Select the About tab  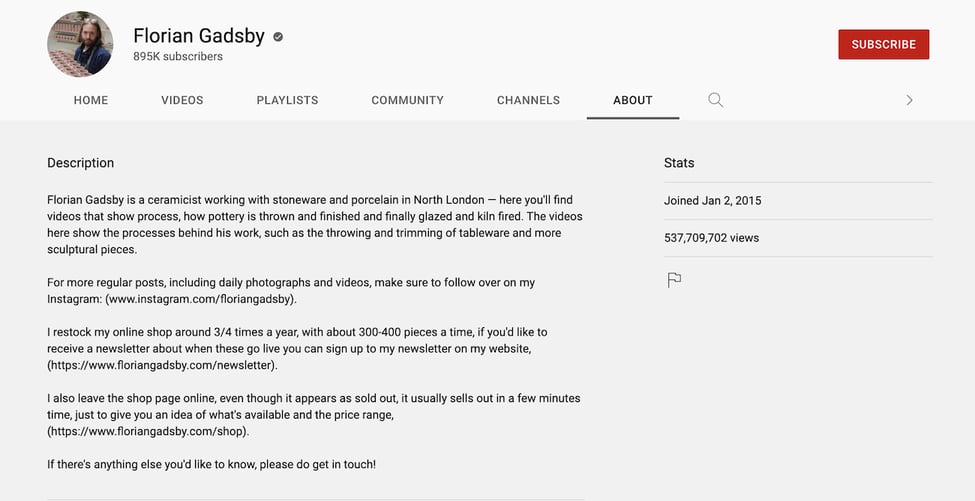click(x=633, y=100)
